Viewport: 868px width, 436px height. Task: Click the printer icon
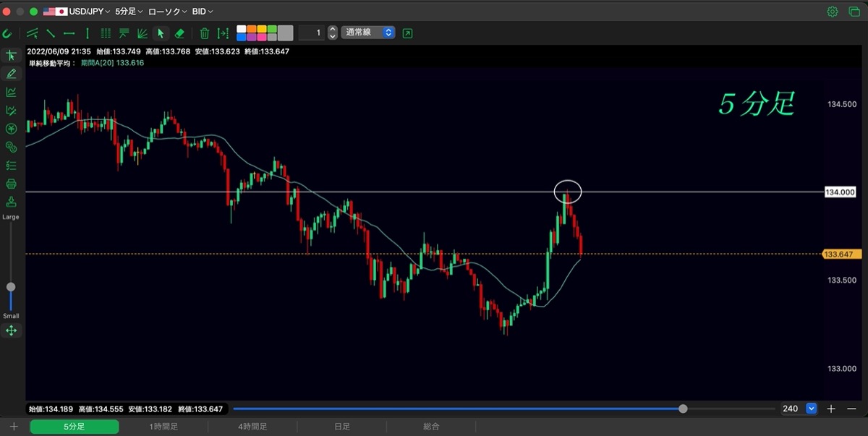pyautogui.click(x=11, y=184)
